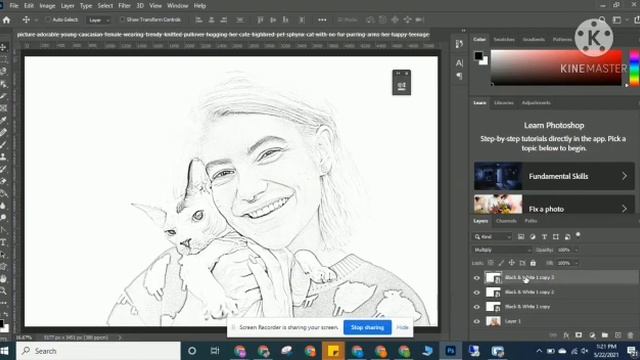Open the Kind layer filter dropdown
Image resolution: width=640 pixels, height=360 pixels.
tap(493, 237)
